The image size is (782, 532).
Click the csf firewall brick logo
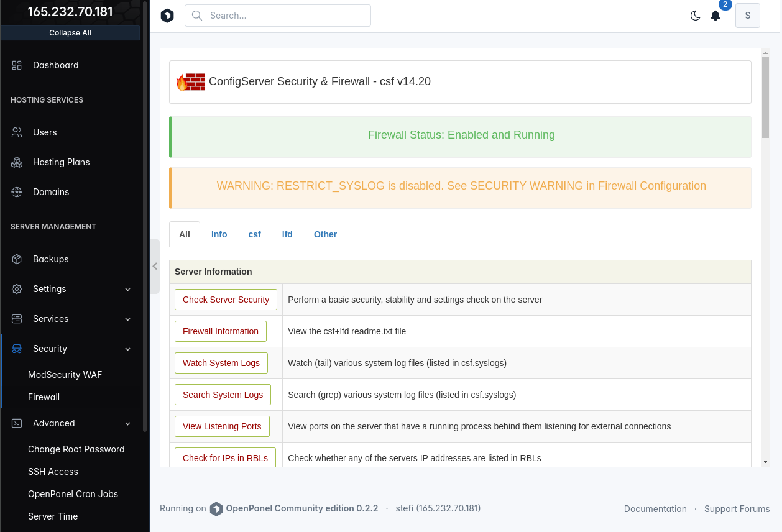coord(191,82)
